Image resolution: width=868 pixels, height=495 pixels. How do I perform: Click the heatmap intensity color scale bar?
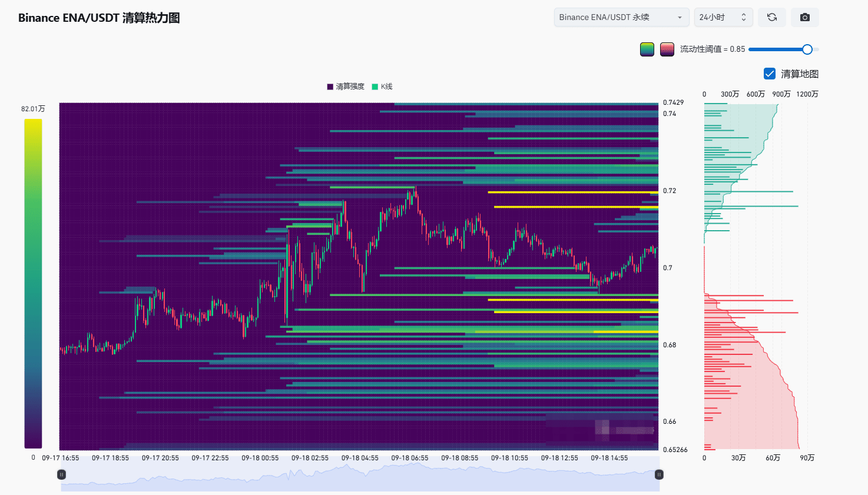[x=33, y=284]
